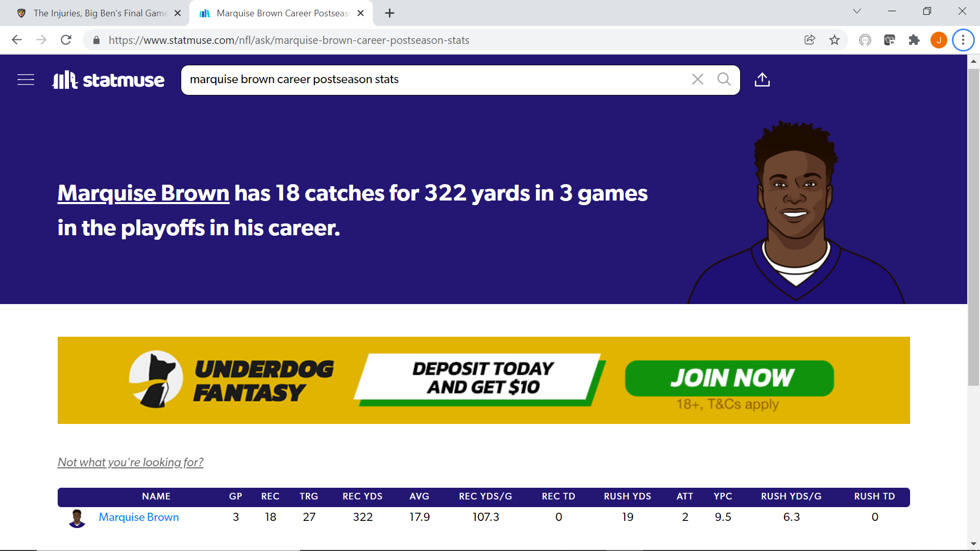Viewport: 980px width, 551px height.
Task: Click the address bar URL
Action: pos(289,40)
